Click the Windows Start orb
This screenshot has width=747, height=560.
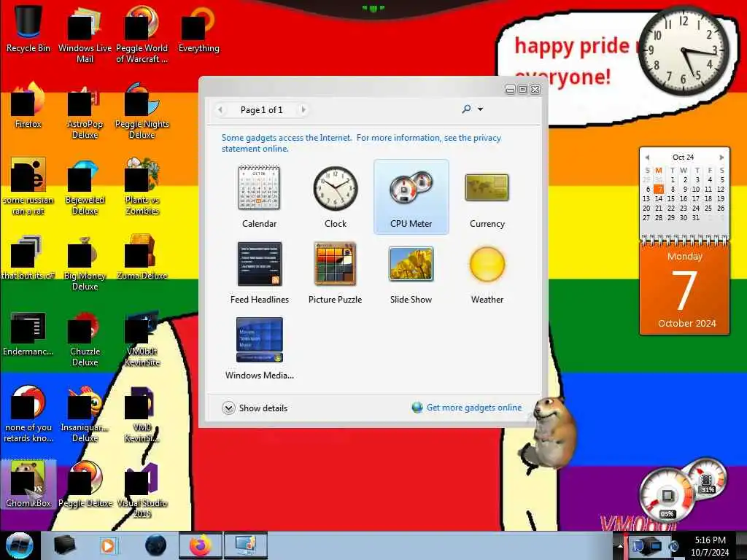tap(19, 545)
